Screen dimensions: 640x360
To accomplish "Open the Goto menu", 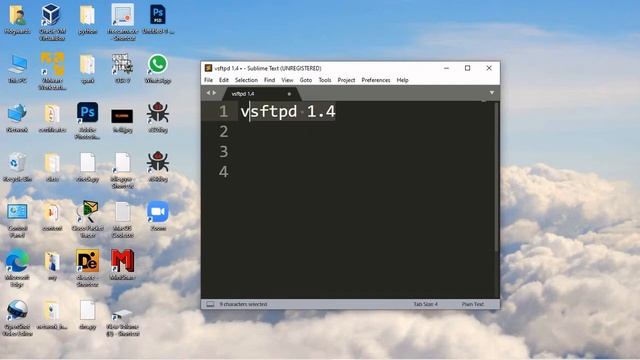I will coord(306,80).
